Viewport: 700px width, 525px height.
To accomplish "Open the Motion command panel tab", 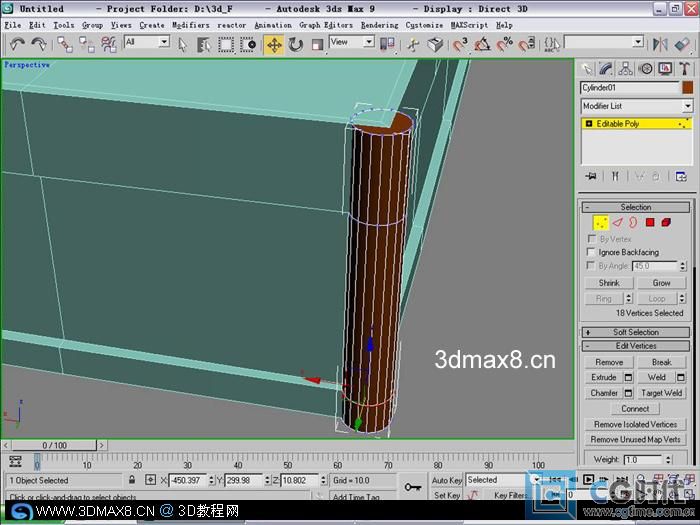I will click(x=646, y=69).
